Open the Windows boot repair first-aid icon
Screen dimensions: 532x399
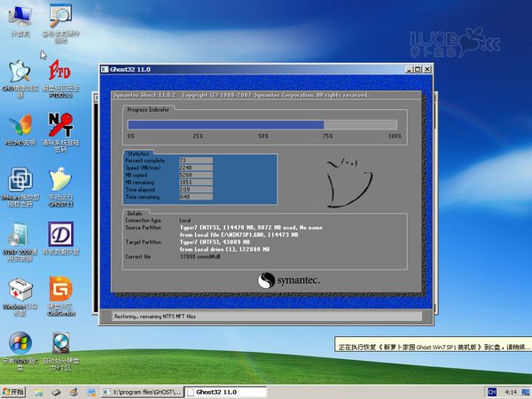19,291
